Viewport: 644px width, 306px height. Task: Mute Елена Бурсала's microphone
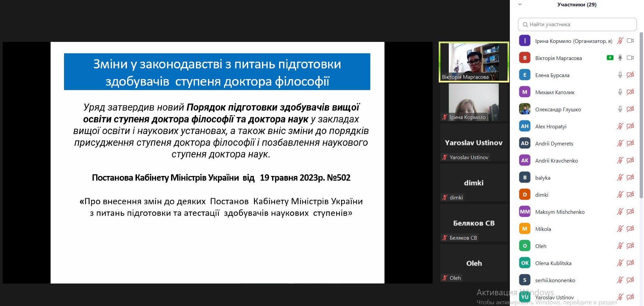(620, 75)
